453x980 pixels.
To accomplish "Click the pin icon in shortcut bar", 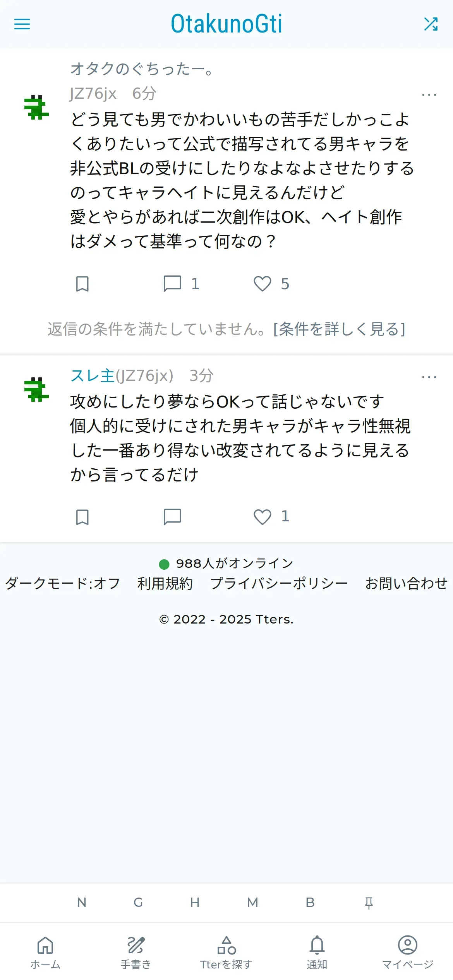I will [x=369, y=903].
